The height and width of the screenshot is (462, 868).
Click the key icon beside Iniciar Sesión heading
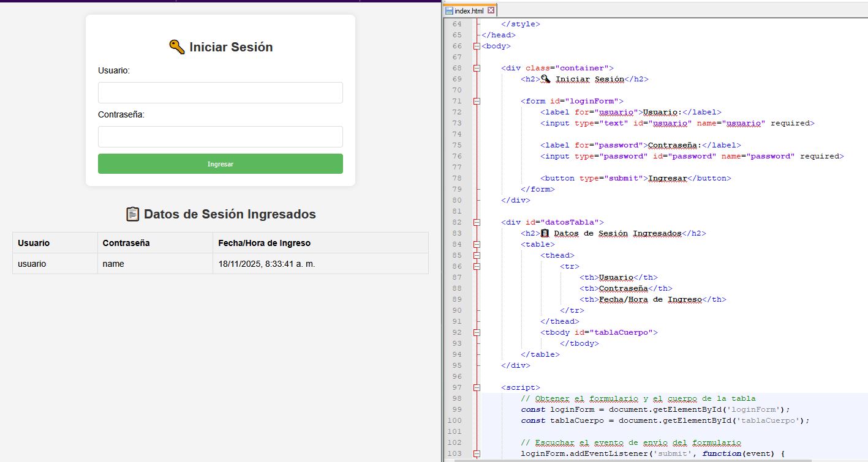176,47
